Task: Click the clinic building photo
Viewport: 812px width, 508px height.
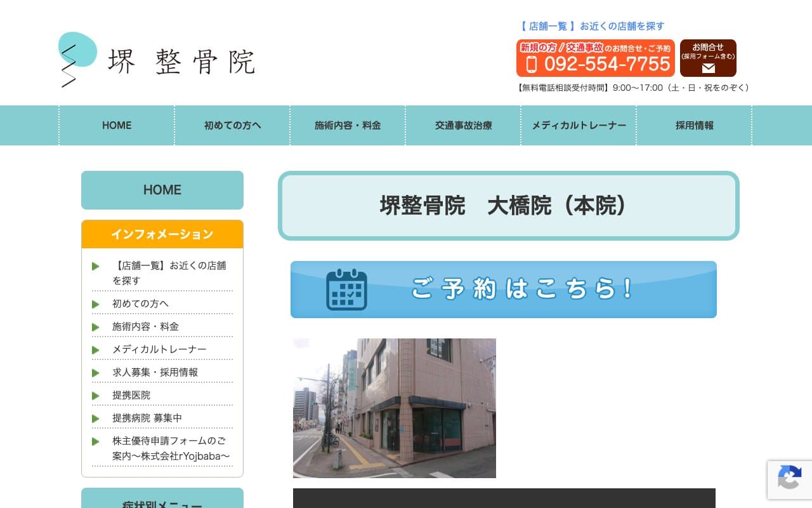Action: click(x=394, y=408)
